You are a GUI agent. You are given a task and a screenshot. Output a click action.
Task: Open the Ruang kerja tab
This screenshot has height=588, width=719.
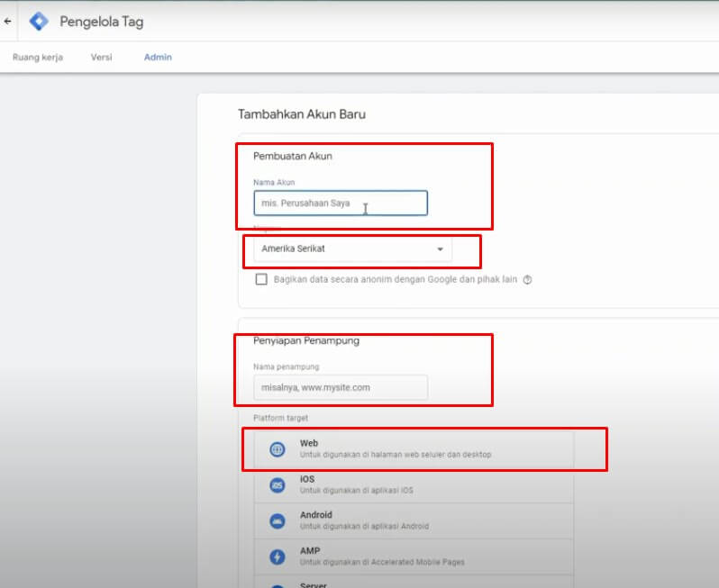pyautogui.click(x=38, y=58)
